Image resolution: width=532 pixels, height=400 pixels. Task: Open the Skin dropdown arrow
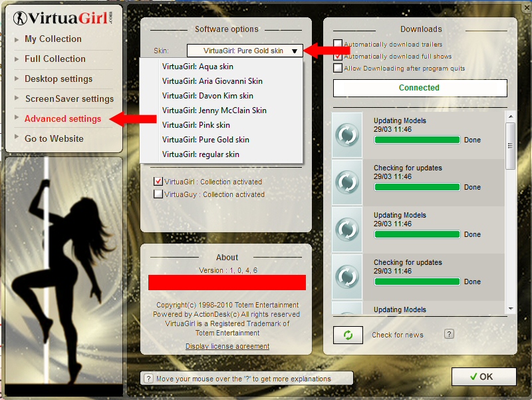(x=295, y=51)
